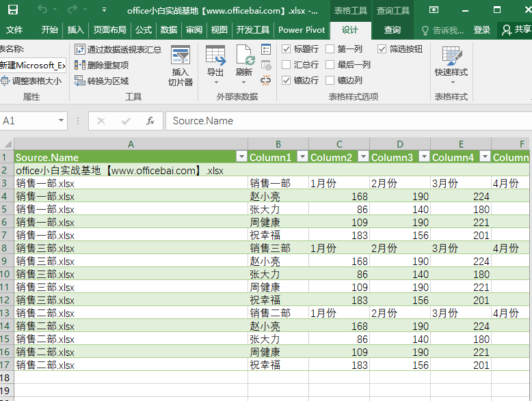Viewport: 532px width, 401px height.
Task: Open the Customize Quick Access Toolbar arrow
Action: click(104, 10)
